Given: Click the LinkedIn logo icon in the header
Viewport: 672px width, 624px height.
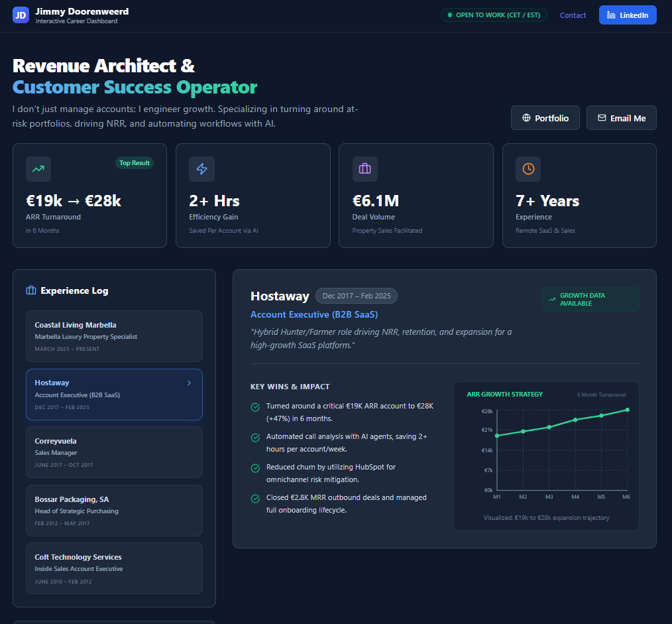Looking at the screenshot, I should click(611, 15).
